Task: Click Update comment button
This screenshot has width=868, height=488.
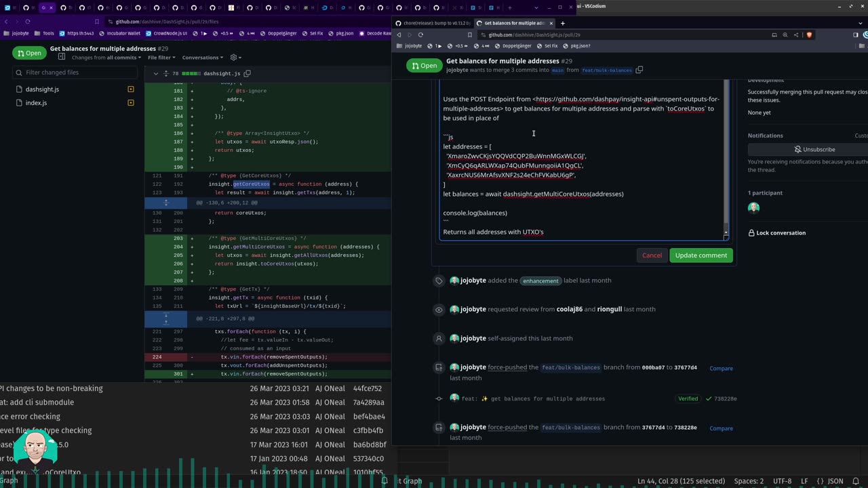Action: (701, 256)
